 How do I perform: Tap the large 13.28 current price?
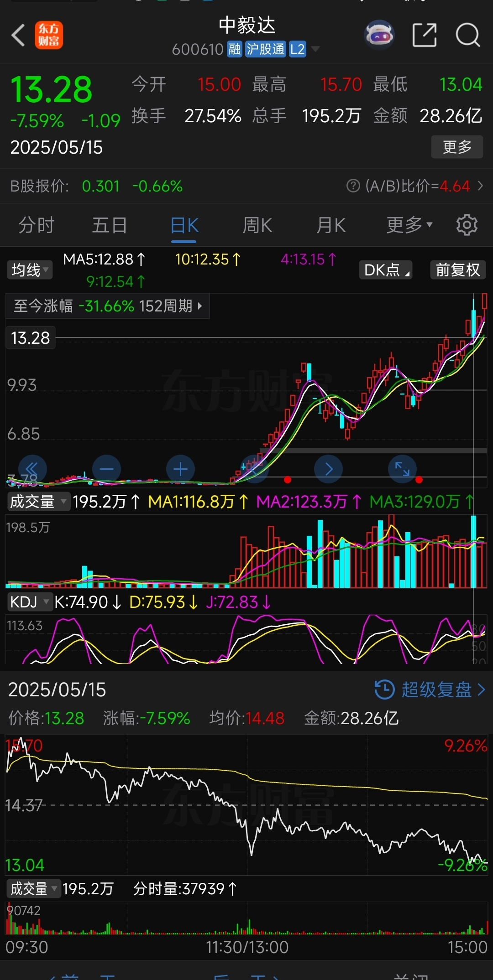coord(51,89)
